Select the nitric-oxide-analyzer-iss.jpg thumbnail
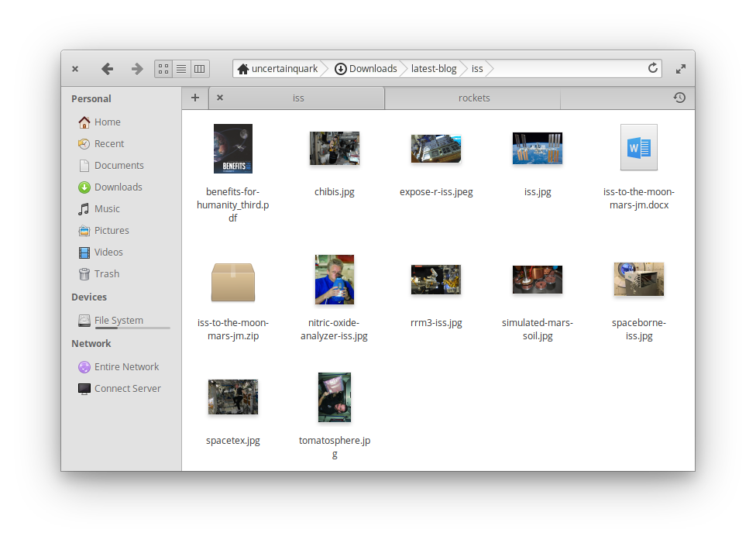The image size is (756, 543). 335,280
